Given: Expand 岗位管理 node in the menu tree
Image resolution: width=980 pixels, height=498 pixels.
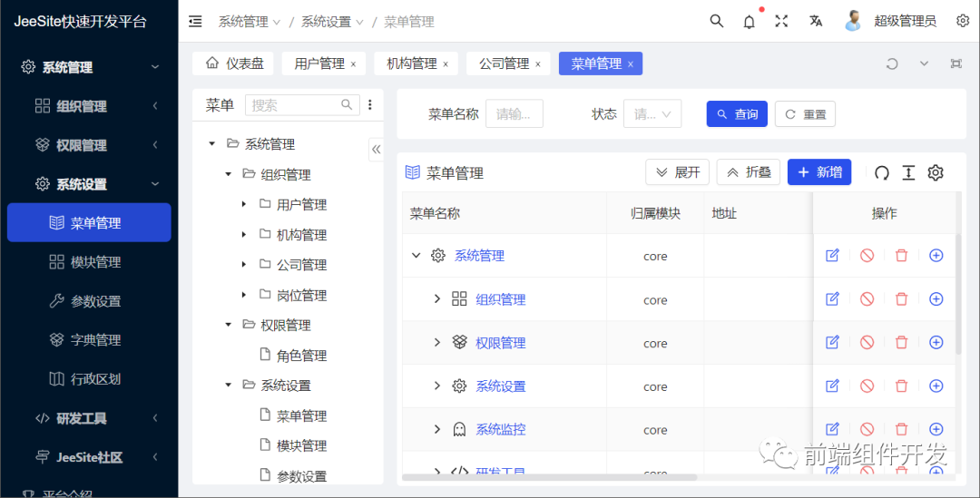Looking at the screenshot, I should point(244,295).
